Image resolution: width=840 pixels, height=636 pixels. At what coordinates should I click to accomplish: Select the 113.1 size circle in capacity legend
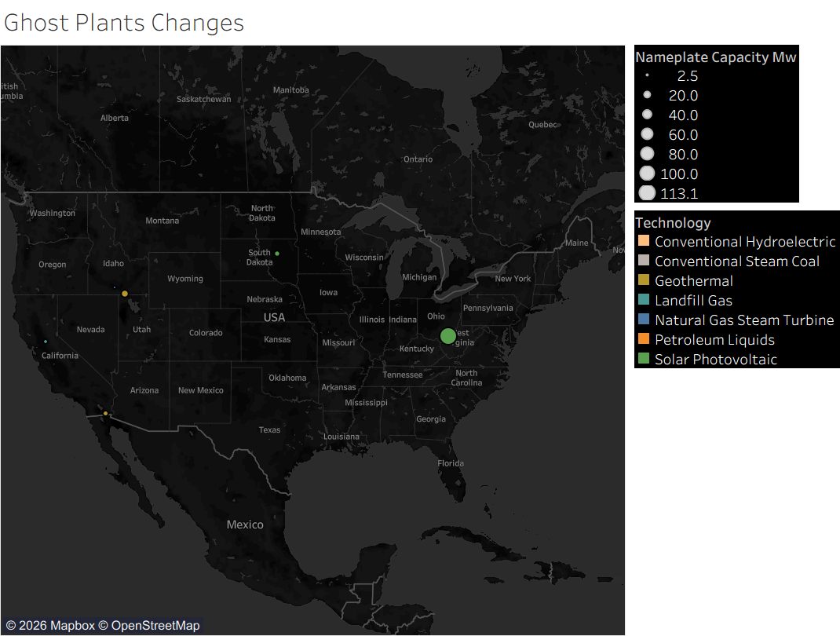coord(647,193)
